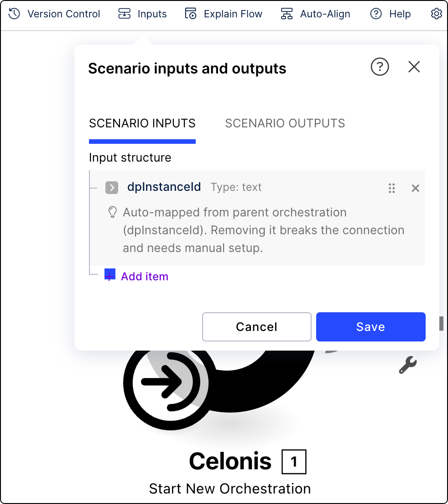Click the scrollbar thumb on the right edge

click(x=440, y=324)
